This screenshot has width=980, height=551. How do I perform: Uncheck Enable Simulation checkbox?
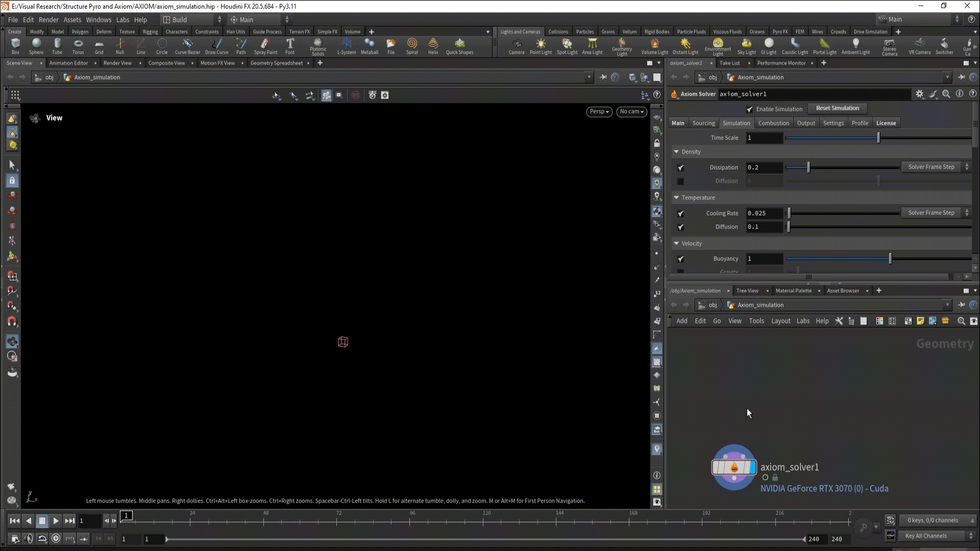coord(749,109)
